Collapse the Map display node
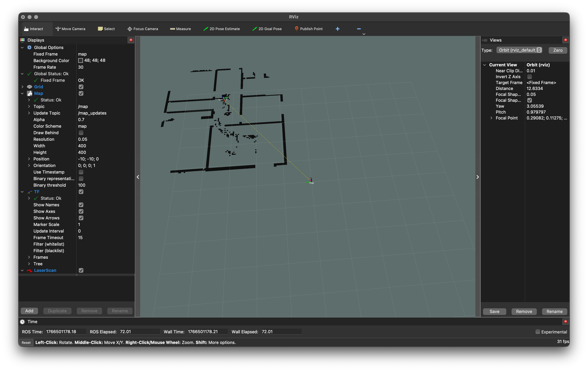 point(22,93)
